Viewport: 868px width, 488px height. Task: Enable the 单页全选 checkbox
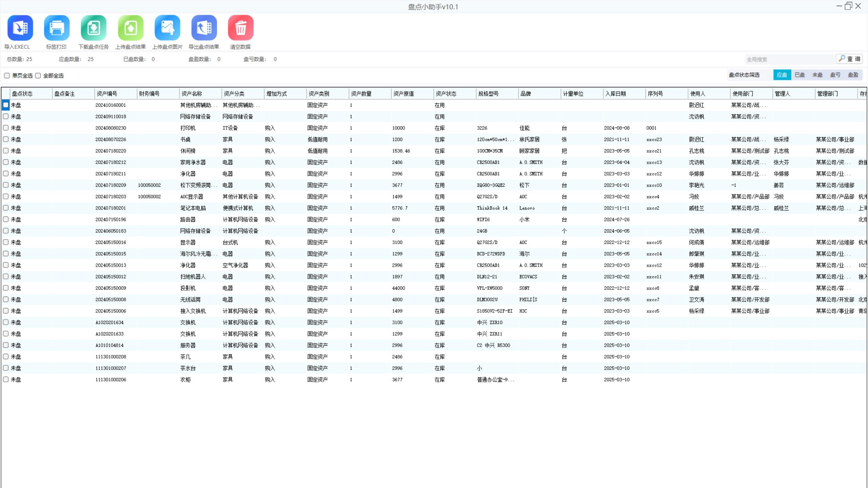tap(7, 76)
